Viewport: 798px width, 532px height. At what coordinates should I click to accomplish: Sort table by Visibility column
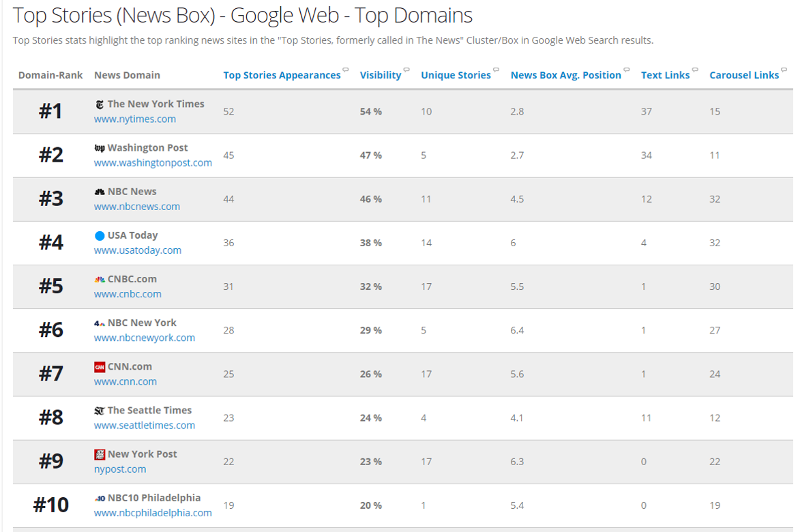(381, 75)
